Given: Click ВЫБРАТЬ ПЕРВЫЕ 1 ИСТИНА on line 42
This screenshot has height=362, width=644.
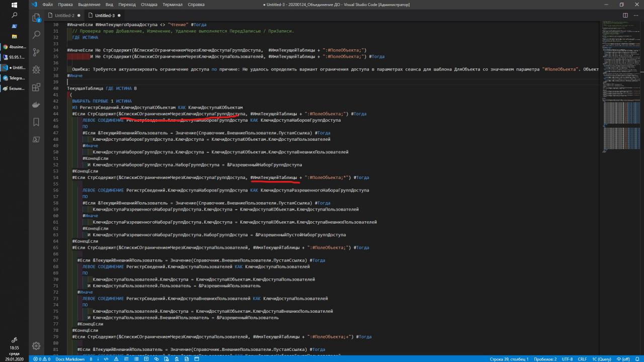Looking at the screenshot, I should tap(102, 101).
